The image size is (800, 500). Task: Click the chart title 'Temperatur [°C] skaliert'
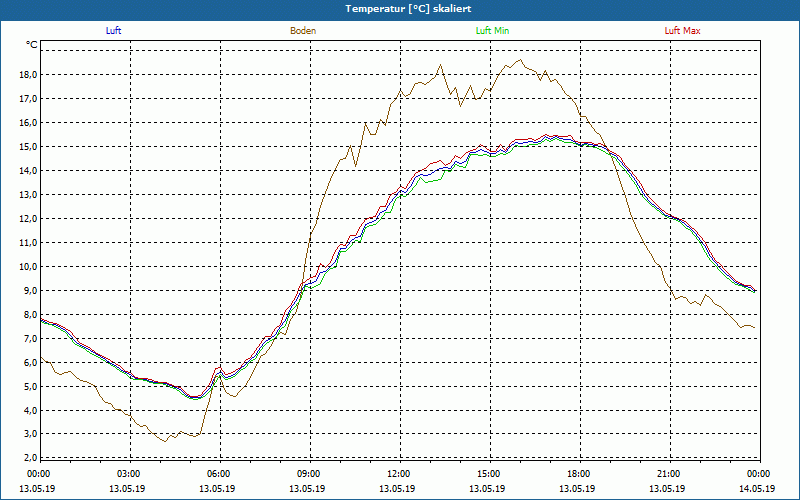(408, 9)
